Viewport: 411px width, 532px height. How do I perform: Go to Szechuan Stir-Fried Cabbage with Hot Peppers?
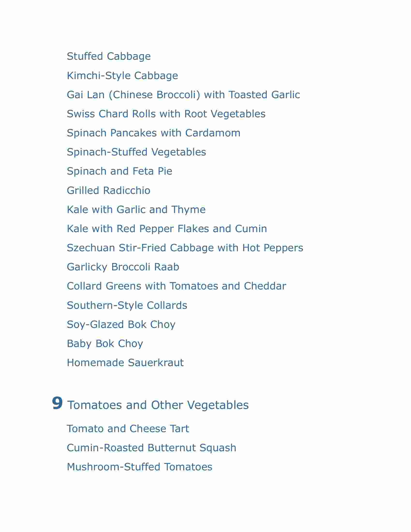185,248
